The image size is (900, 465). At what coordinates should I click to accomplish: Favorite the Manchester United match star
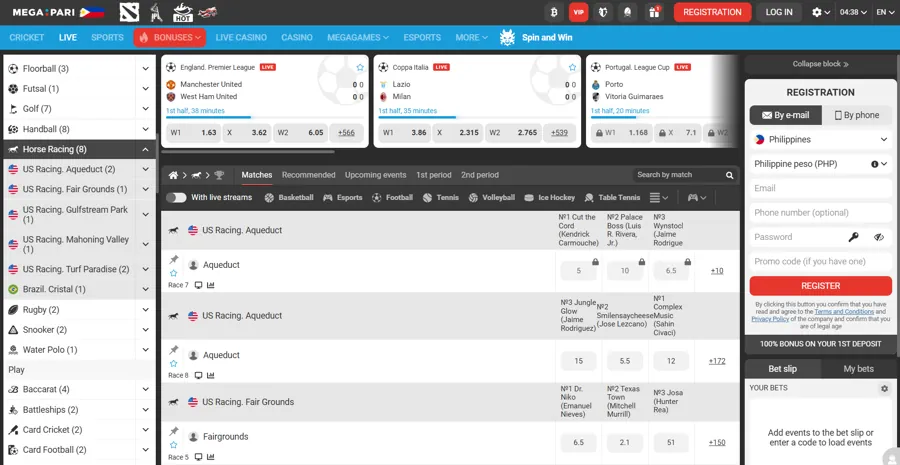point(360,67)
